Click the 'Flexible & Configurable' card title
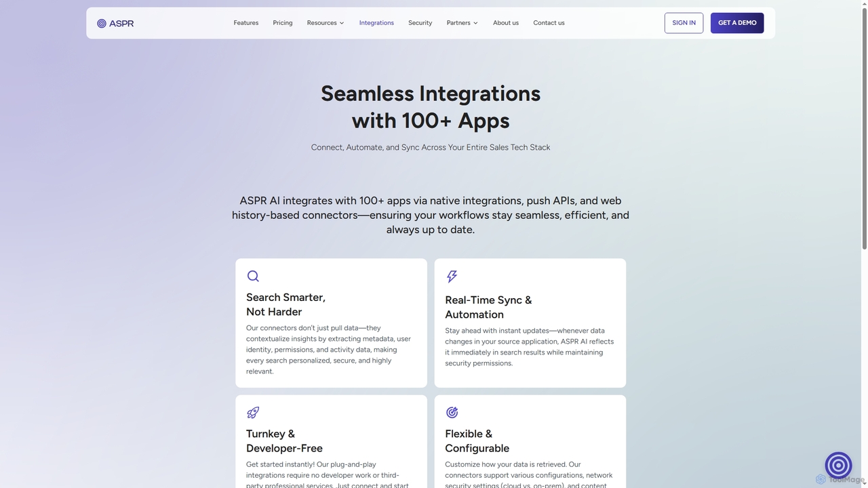The height and width of the screenshot is (488, 868). tap(477, 441)
